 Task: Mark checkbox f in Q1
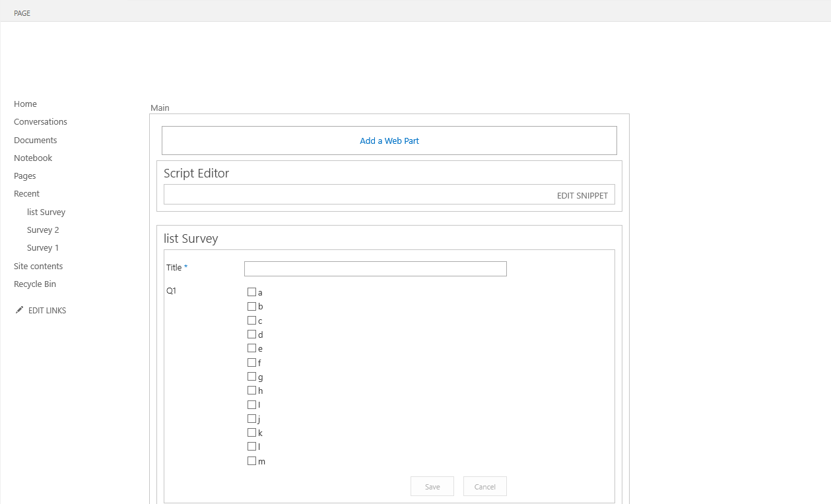click(251, 363)
